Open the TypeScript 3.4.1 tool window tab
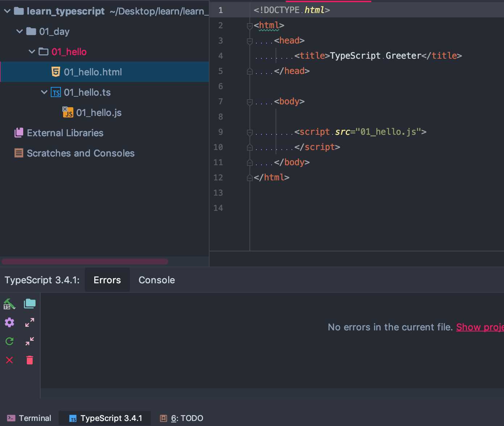Screen dimensions: 504x426 pyautogui.click(x=106, y=418)
